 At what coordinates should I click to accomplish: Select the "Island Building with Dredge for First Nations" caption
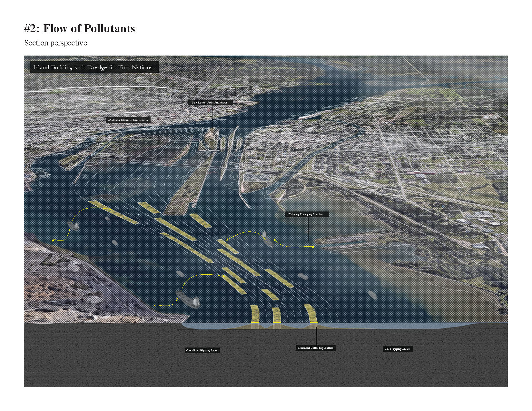point(95,67)
